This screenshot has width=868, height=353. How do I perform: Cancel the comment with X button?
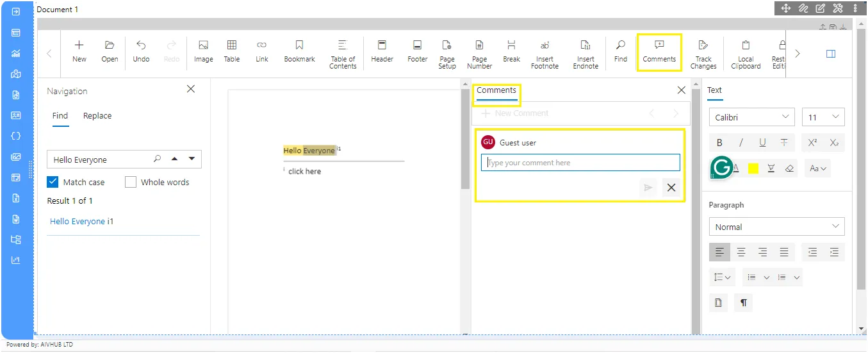[x=671, y=188]
